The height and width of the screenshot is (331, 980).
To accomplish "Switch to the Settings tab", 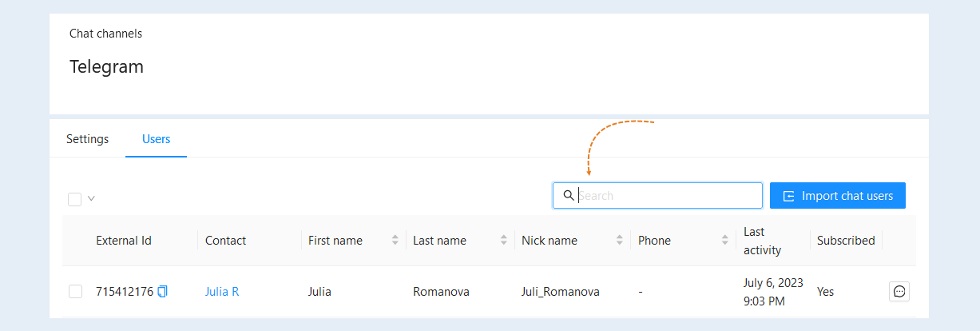I will 87,139.
